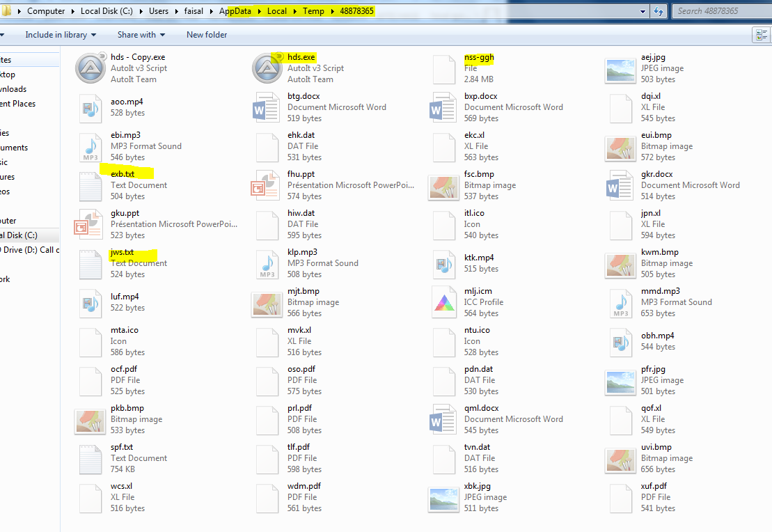Change folder view with the views button
Screen dimensions: 772x532
[x=762, y=34]
